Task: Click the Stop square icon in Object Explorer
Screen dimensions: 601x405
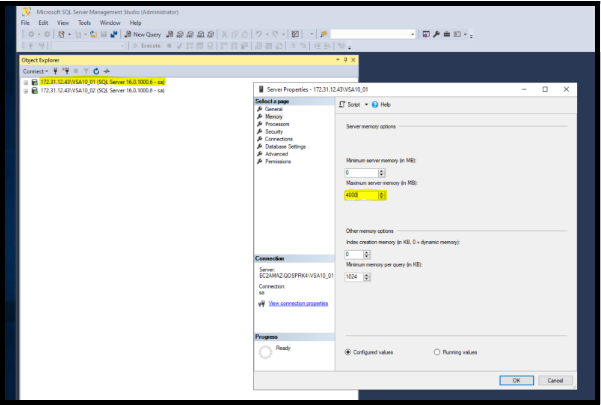Action: point(76,71)
